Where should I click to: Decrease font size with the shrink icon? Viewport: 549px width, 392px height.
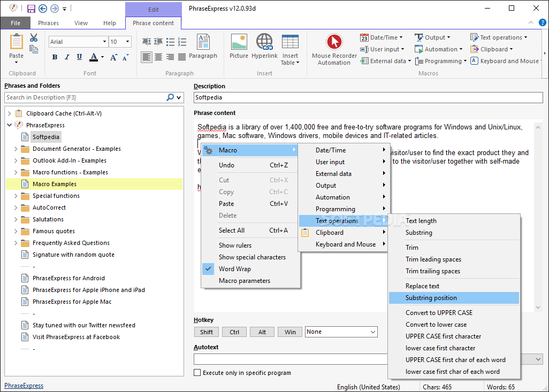coord(125,57)
